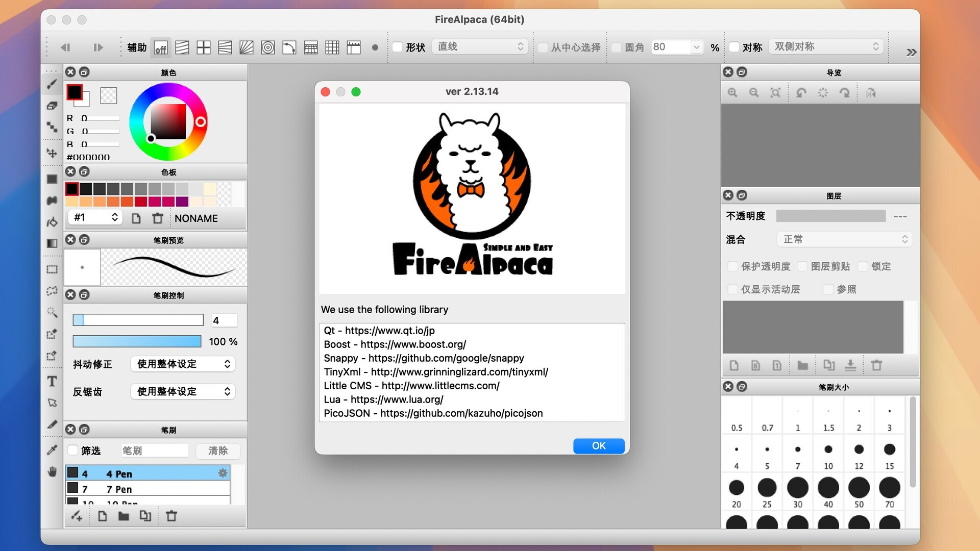Select the Brush tool in left toolbar
980x551 pixels.
click(x=52, y=84)
